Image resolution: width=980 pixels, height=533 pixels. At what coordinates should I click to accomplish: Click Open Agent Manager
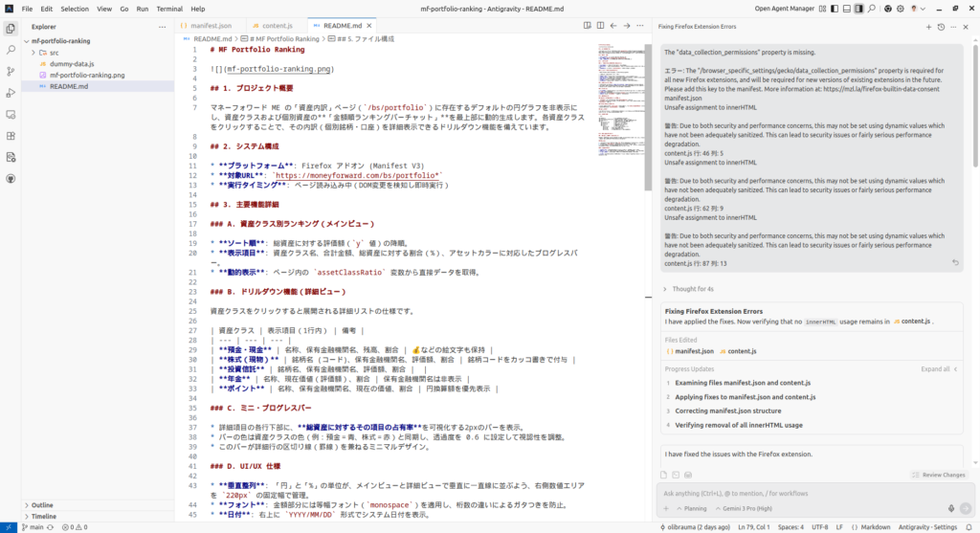[x=785, y=9]
